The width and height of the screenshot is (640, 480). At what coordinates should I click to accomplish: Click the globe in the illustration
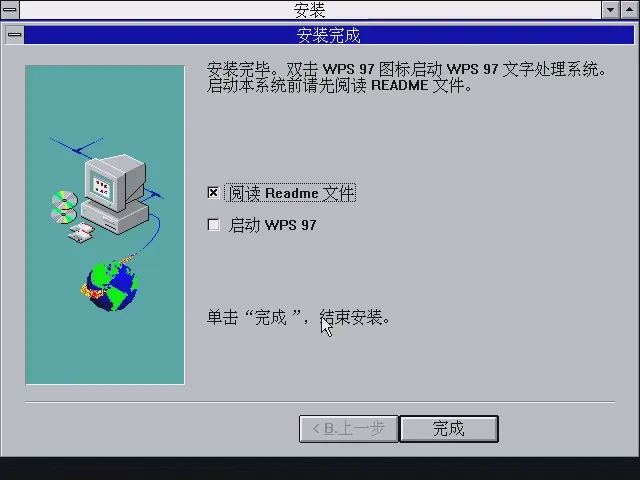110,285
